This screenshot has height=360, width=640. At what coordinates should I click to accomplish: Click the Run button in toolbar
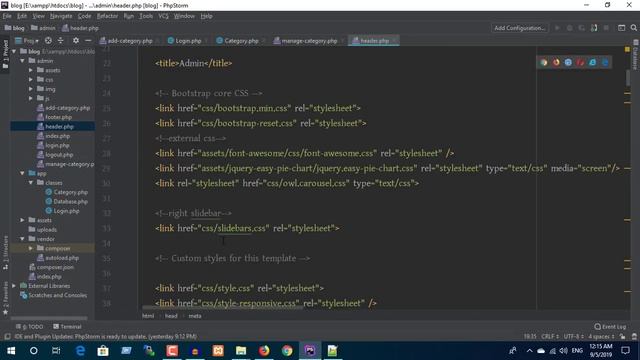click(557, 28)
